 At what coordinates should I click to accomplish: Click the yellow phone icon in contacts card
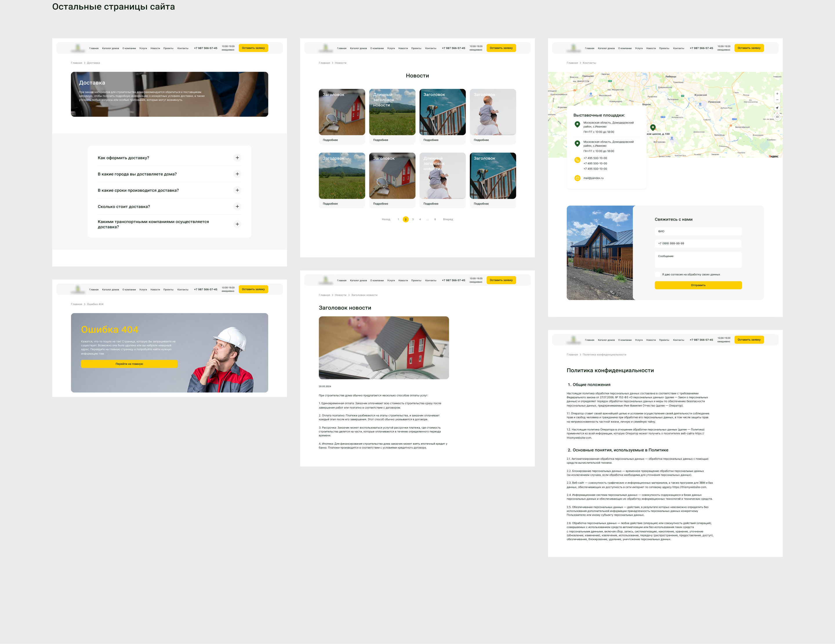[x=577, y=160]
